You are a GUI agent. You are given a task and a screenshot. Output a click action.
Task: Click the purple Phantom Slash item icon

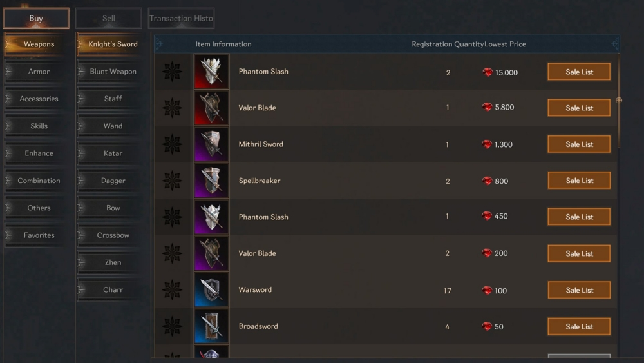pyautogui.click(x=211, y=217)
